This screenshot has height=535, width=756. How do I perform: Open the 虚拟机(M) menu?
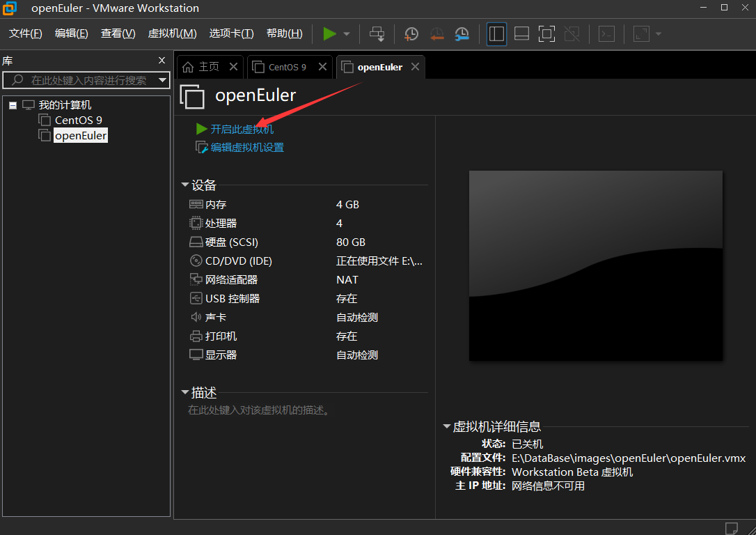click(172, 33)
